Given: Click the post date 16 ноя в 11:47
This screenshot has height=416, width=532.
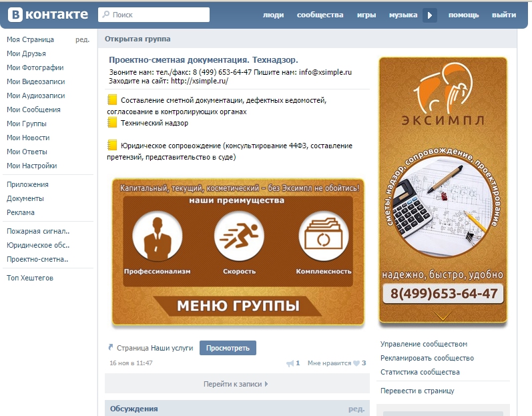Looking at the screenshot, I should 131,363.
